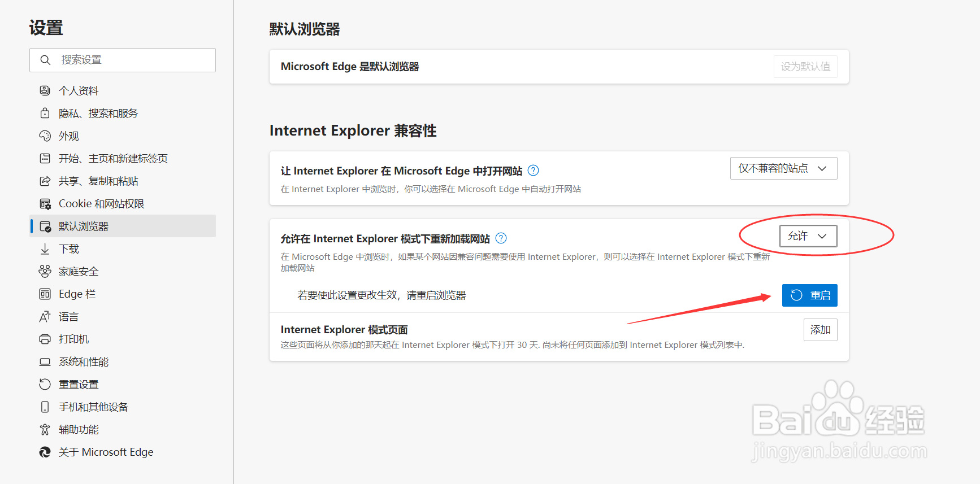
Task: Select 共享、复制和粘贴 in sidebar
Action: (123, 181)
